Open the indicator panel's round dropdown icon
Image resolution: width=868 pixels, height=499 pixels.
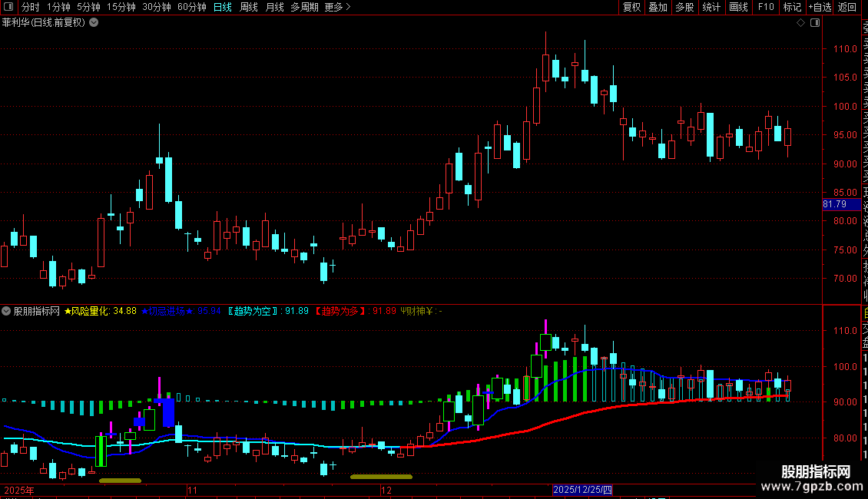[x=6, y=312]
